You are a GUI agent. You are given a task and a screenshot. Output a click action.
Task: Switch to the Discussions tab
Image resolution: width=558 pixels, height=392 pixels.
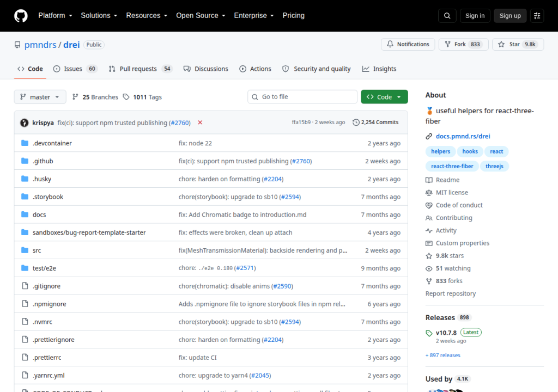(x=205, y=69)
